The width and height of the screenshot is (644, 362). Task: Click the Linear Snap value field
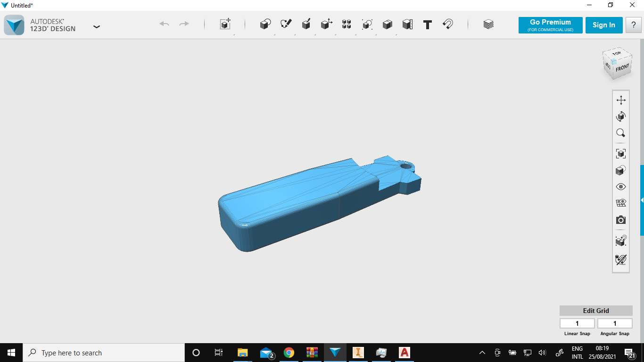pyautogui.click(x=577, y=323)
